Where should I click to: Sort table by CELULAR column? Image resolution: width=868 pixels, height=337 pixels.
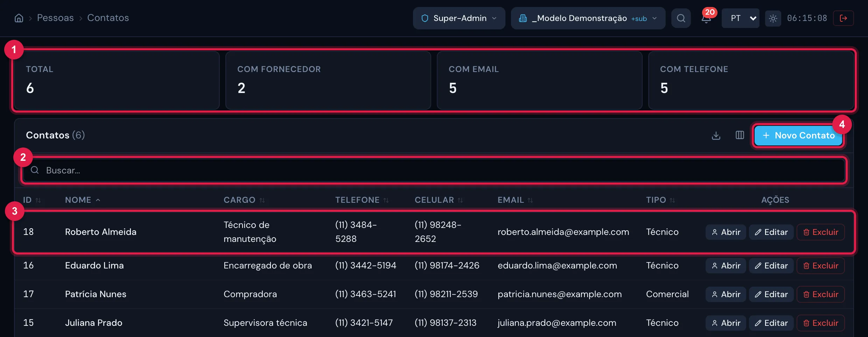point(439,200)
